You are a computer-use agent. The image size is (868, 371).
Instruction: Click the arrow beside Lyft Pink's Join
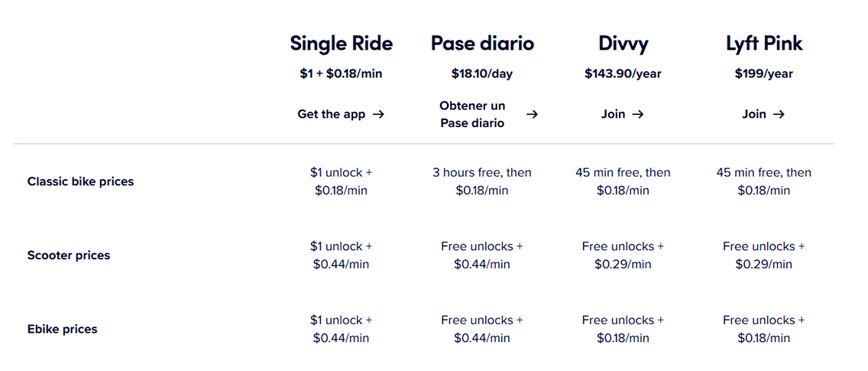point(779,115)
